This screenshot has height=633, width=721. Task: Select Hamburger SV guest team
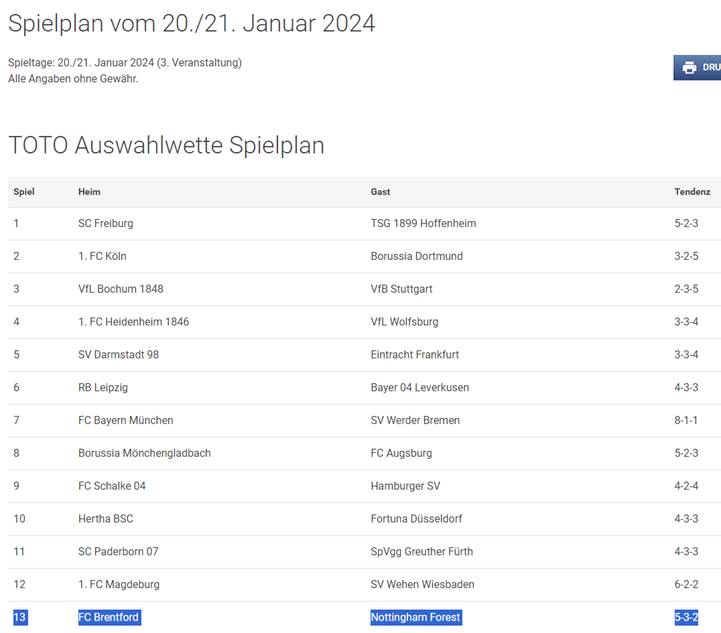pyautogui.click(x=406, y=486)
